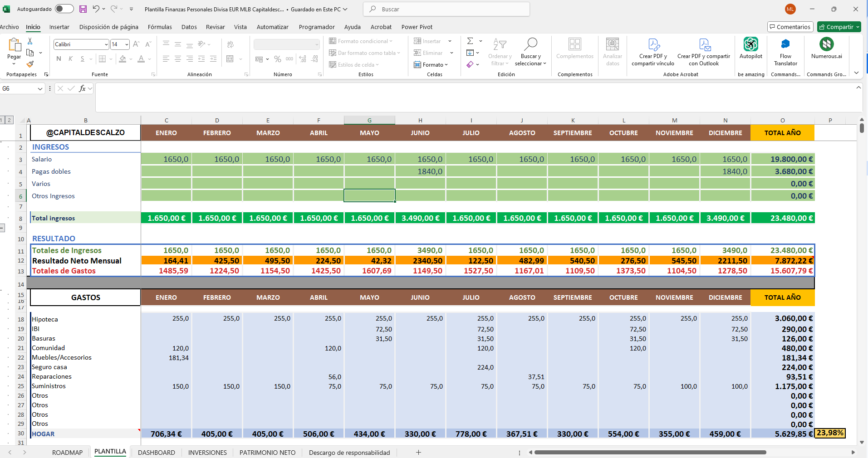Launch the Numerous.ai add-in

tap(826, 48)
